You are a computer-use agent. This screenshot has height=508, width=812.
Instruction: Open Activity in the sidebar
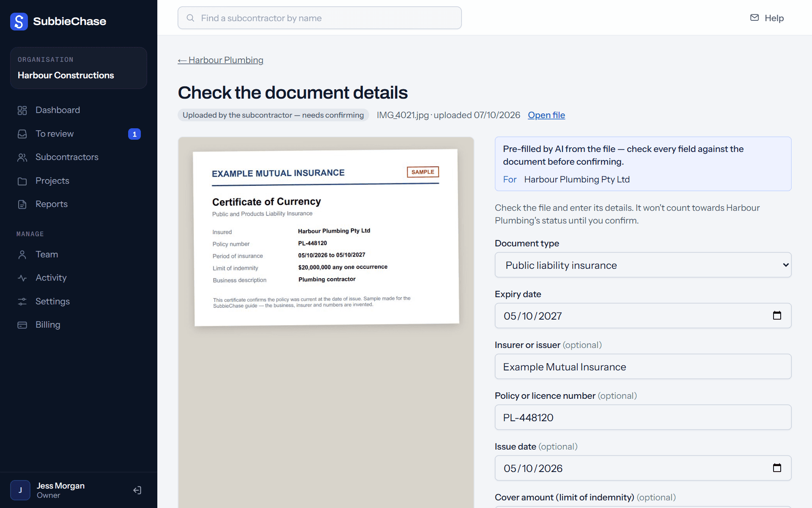(79, 278)
